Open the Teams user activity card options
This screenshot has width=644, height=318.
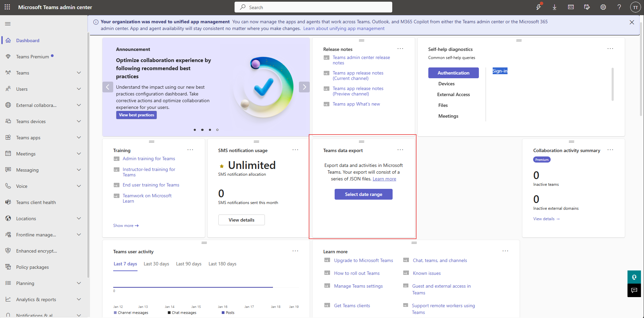(295, 251)
